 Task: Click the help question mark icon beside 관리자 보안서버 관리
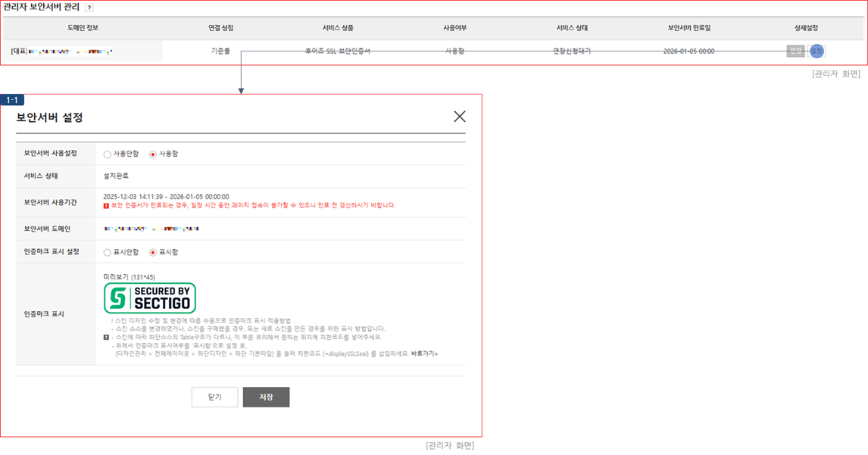pos(89,8)
